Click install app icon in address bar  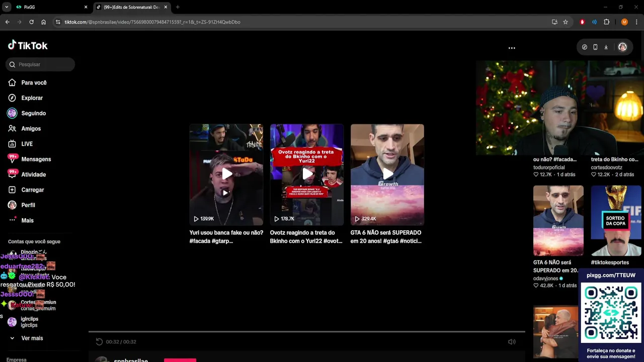(554, 22)
